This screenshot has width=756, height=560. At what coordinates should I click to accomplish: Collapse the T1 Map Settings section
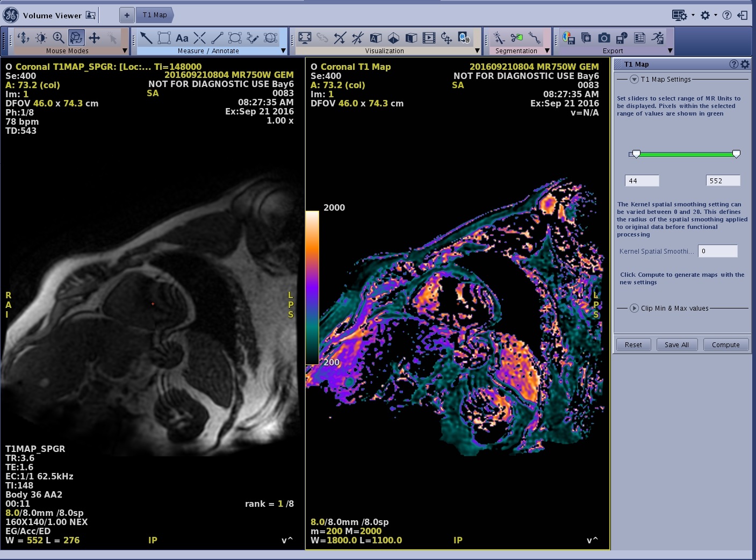pos(634,80)
